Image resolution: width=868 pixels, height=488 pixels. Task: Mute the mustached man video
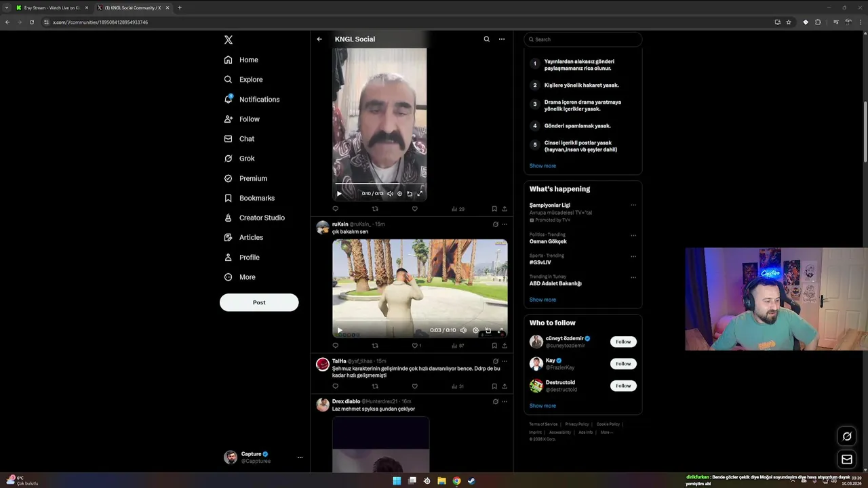pyautogui.click(x=390, y=193)
